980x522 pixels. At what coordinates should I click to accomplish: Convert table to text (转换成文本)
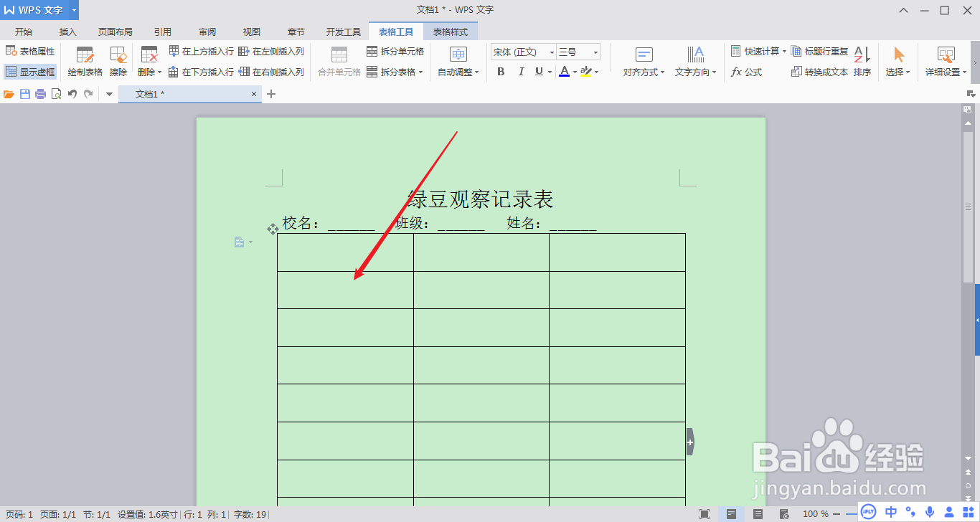pos(820,72)
